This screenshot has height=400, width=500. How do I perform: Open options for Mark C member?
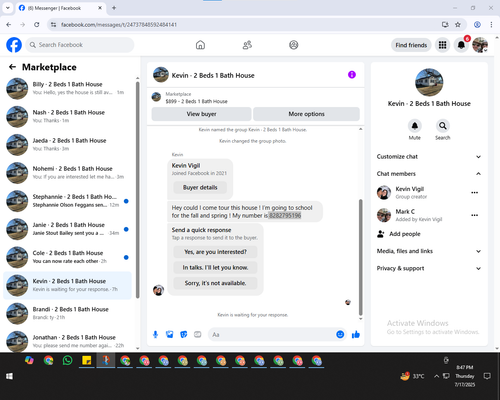pyautogui.click(x=475, y=215)
